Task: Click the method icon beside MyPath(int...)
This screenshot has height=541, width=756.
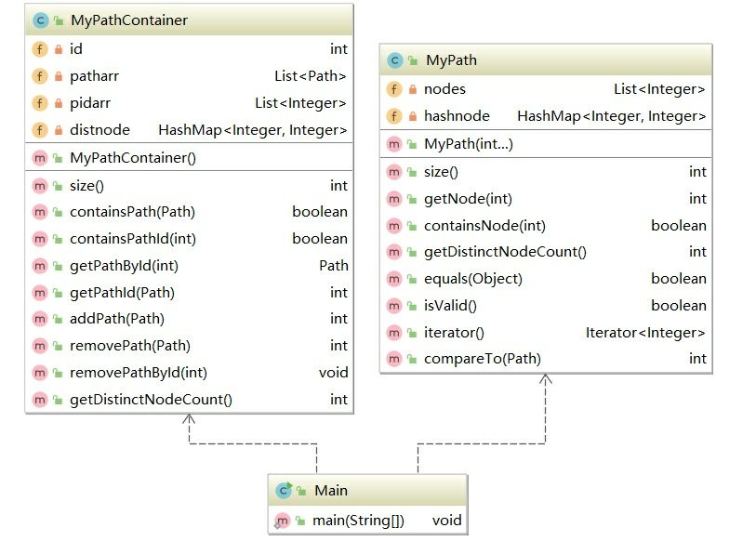Action: 394,144
